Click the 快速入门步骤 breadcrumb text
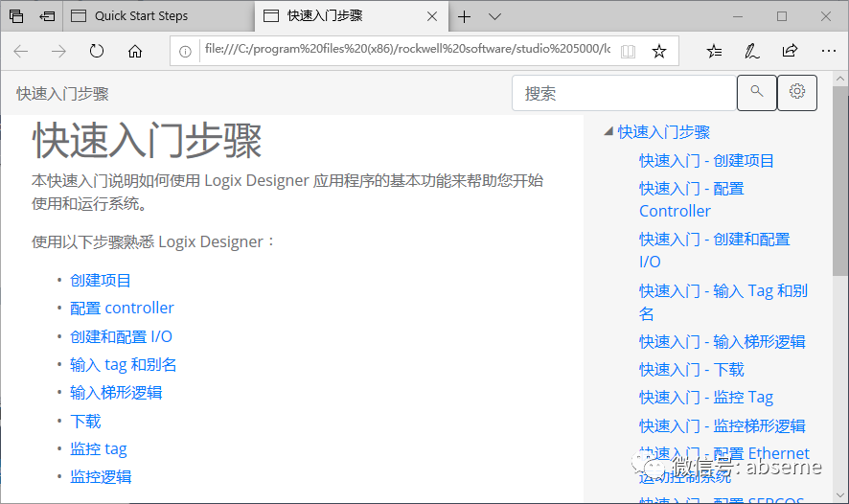Viewport: 849px width, 504px height. point(62,94)
